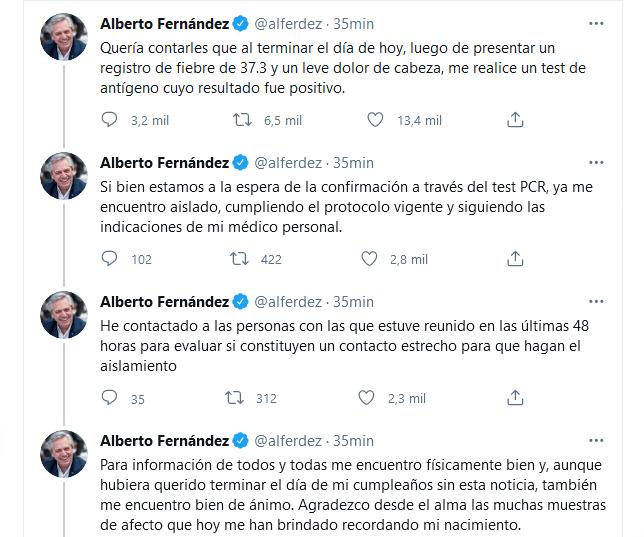
Task: Open Alberto Fernández profile from first tweet
Action: point(165,23)
